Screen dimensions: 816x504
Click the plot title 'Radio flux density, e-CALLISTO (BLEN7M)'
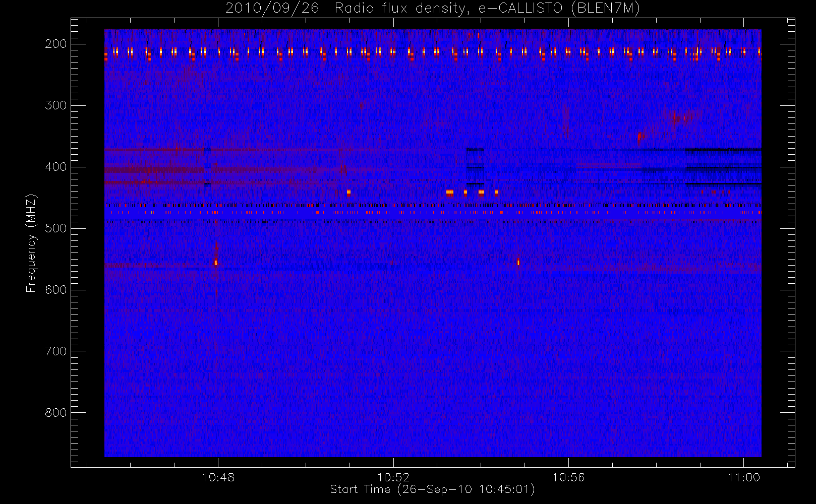click(x=487, y=9)
